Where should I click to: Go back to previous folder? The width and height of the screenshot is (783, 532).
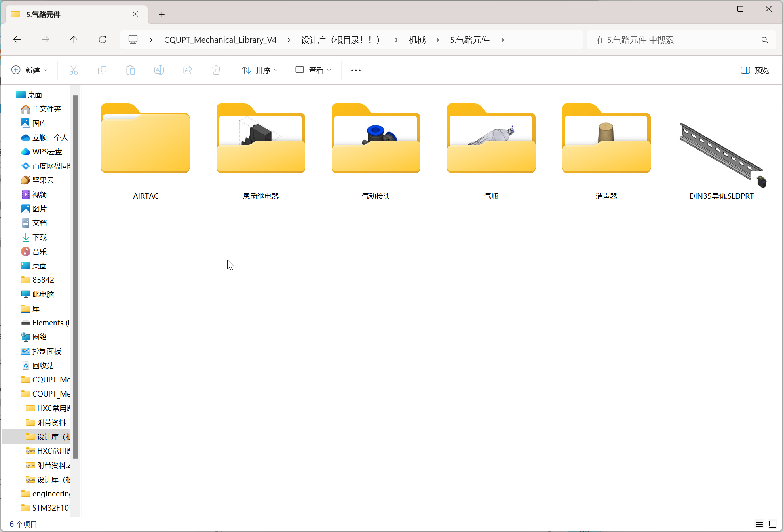click(17, 40)
